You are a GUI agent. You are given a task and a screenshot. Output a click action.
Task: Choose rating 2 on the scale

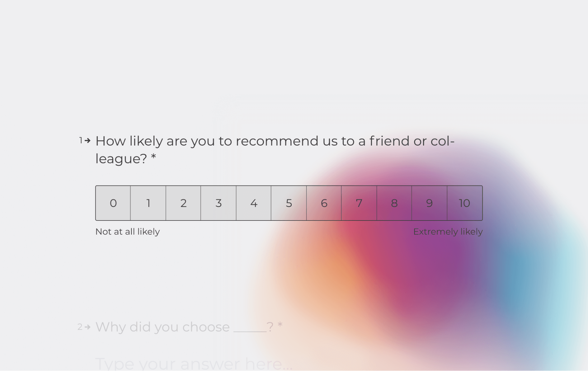coord(183,203)
